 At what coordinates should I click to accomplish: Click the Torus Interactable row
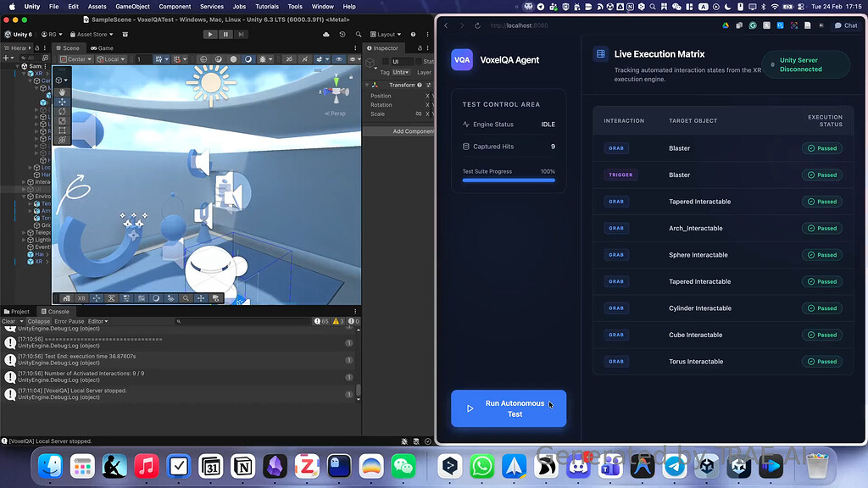[x=723, y=362]
